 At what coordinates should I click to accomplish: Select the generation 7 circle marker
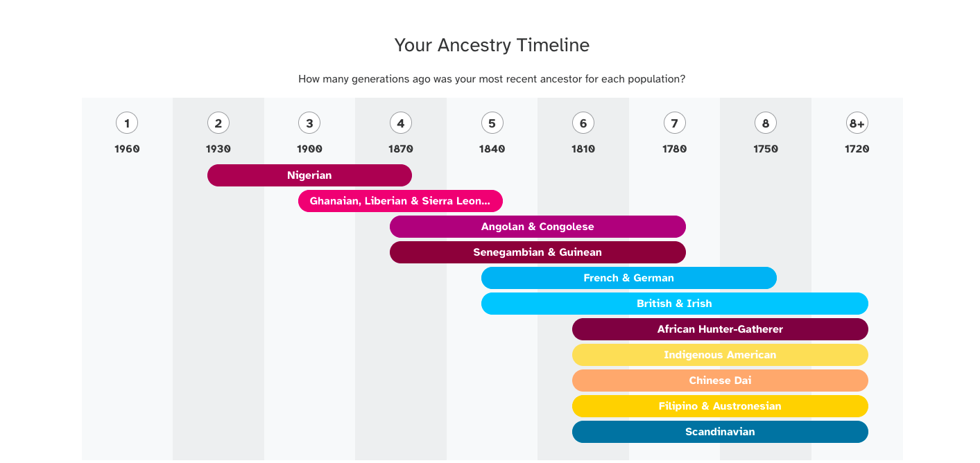pyautogui.click(x=674, y=123)
